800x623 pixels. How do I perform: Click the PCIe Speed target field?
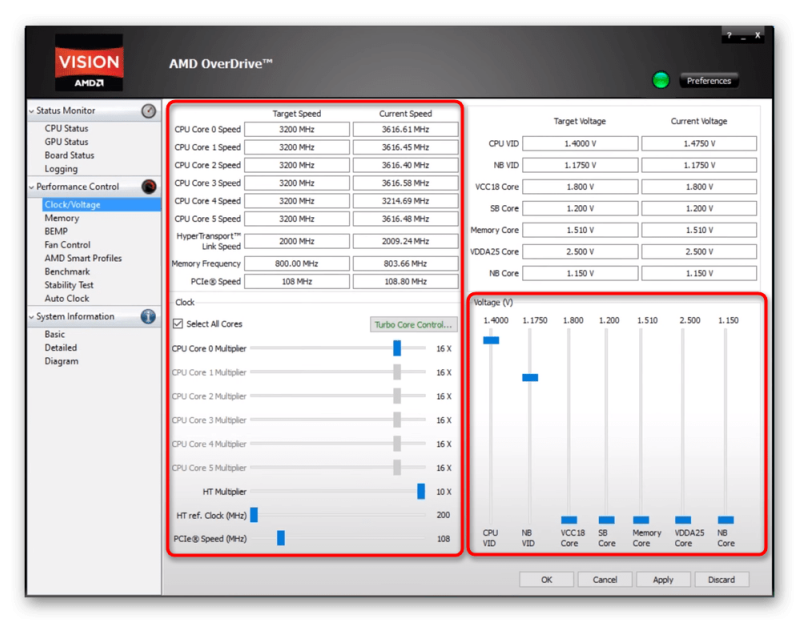click(x=297, y=281)
